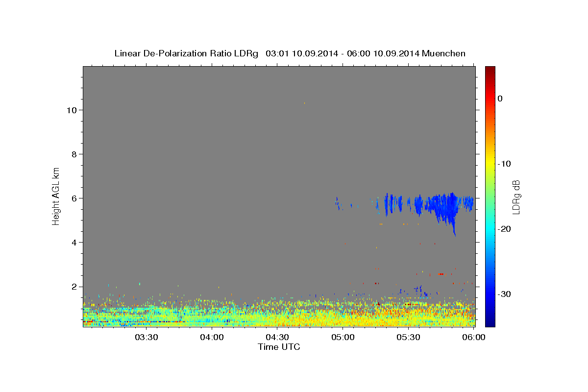Image resolution: width=588 pixels, height=392 pixels.
Task: Click the height tick label 2
Action: click(x=73, y=287)
